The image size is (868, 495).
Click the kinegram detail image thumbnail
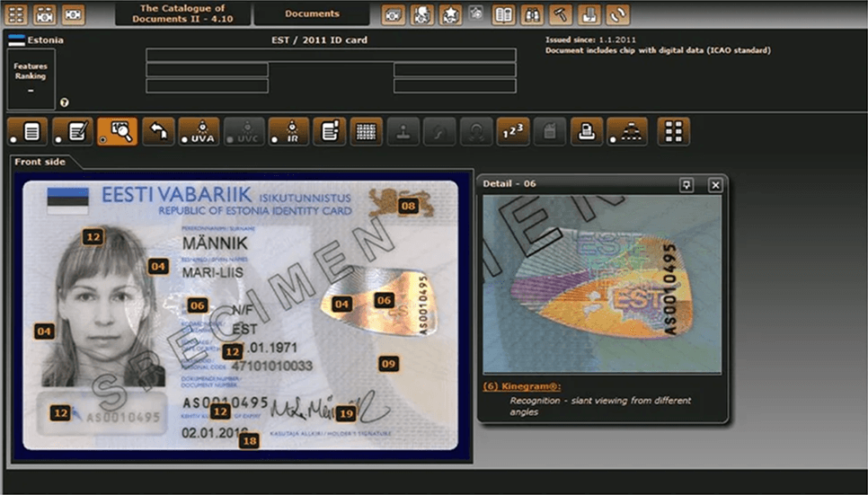[x=602, y=285]
